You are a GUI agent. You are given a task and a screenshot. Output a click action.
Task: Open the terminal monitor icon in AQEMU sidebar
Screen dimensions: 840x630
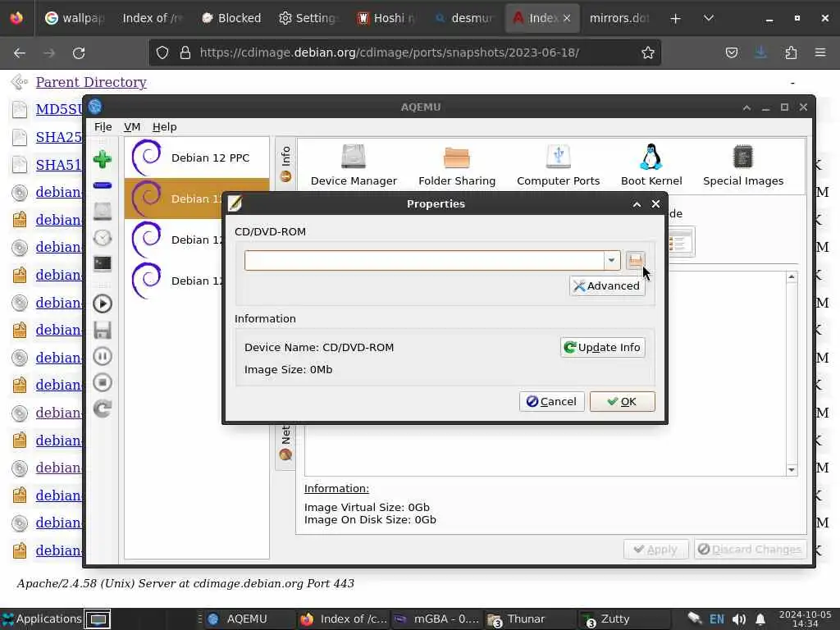[103, 263]
